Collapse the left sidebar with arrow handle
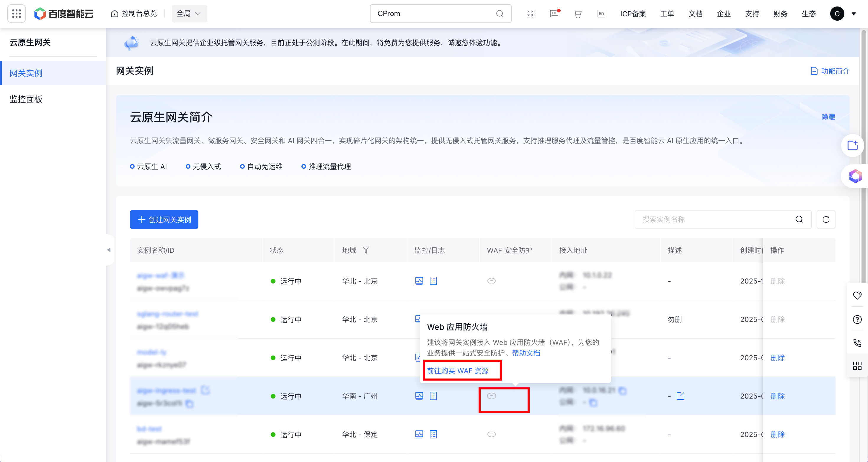This screenshot has height=462, width=868. pos(109,250)
